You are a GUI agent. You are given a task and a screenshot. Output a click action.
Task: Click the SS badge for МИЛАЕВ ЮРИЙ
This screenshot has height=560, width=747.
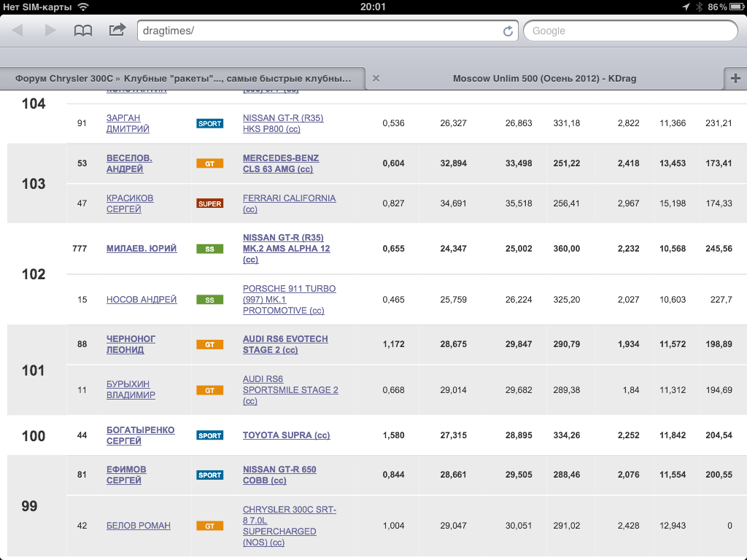pos(209,249)
